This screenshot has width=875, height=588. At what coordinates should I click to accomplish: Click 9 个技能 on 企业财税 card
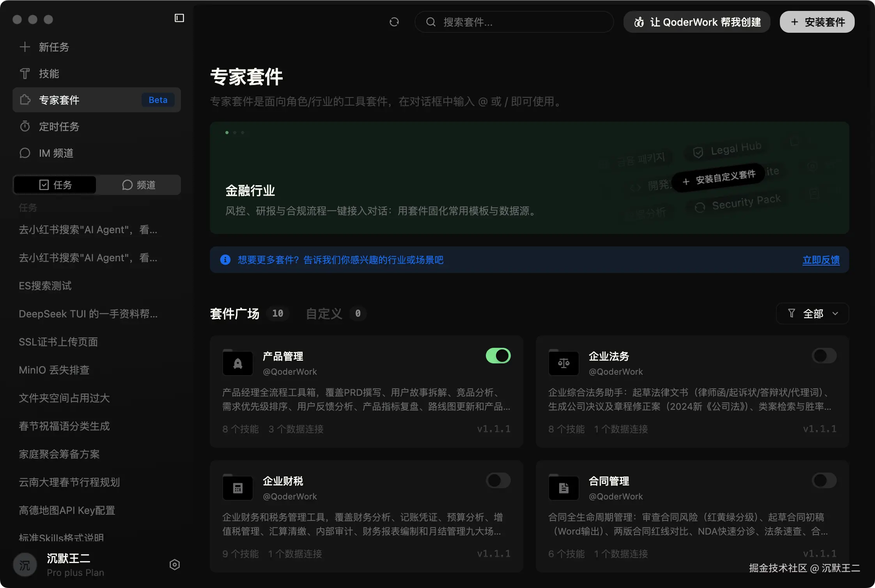tap(241, 554)
